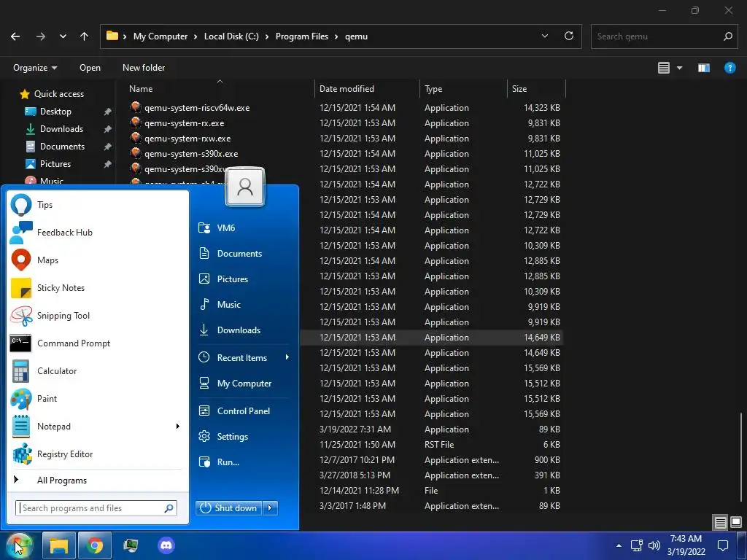Open Downloads in Quick access sidebar
Image resolution: width=747 pixels, height=560 pixels.
pos(61,129)
